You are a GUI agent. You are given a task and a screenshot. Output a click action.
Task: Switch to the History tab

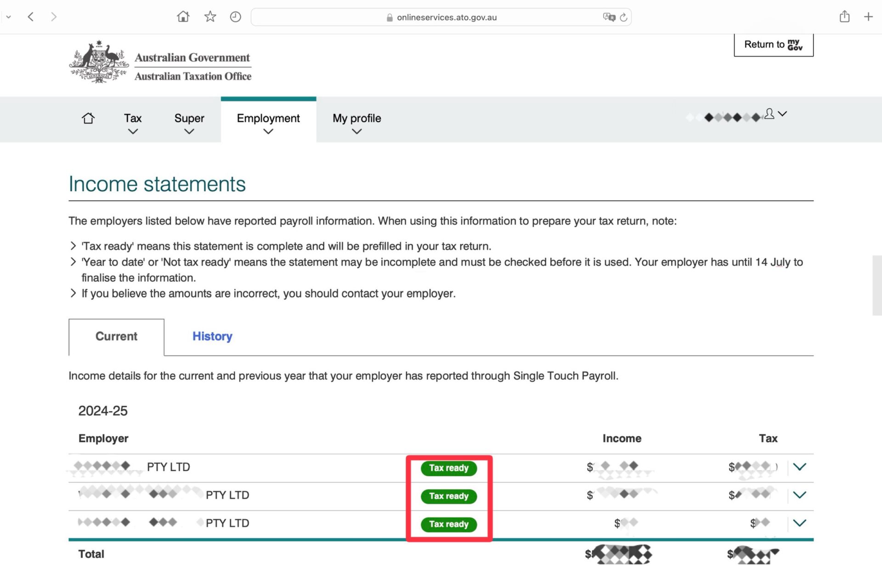pos(212,336)
